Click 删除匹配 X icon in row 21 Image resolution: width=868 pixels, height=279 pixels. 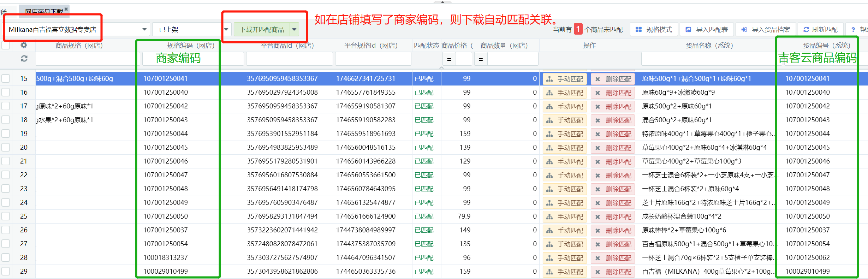598,162
